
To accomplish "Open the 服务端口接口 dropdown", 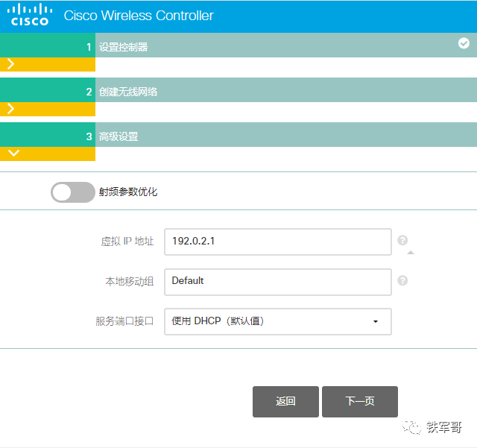I will coord(278,322).
